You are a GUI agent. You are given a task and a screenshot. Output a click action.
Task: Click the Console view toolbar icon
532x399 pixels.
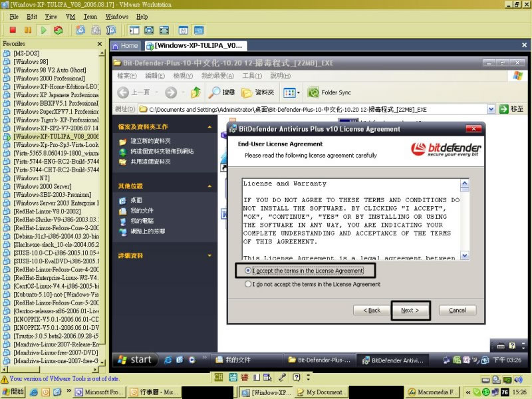click(199, 30)
